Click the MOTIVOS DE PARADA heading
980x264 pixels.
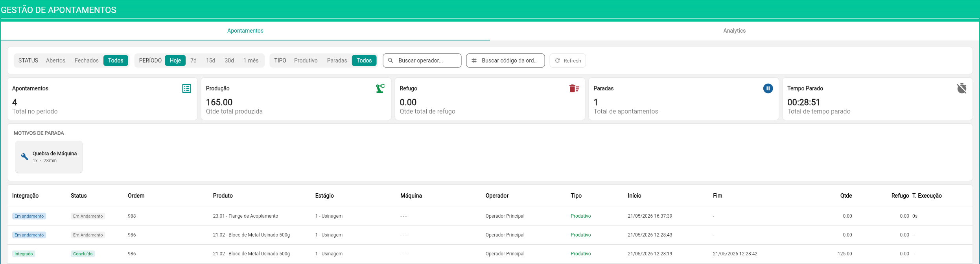tap(39, 133)
